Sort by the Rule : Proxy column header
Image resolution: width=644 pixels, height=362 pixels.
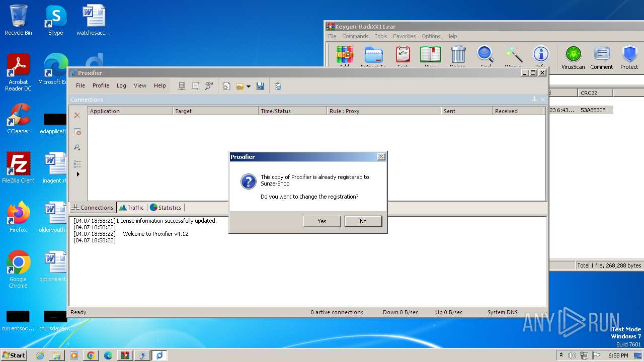[384, 111]
